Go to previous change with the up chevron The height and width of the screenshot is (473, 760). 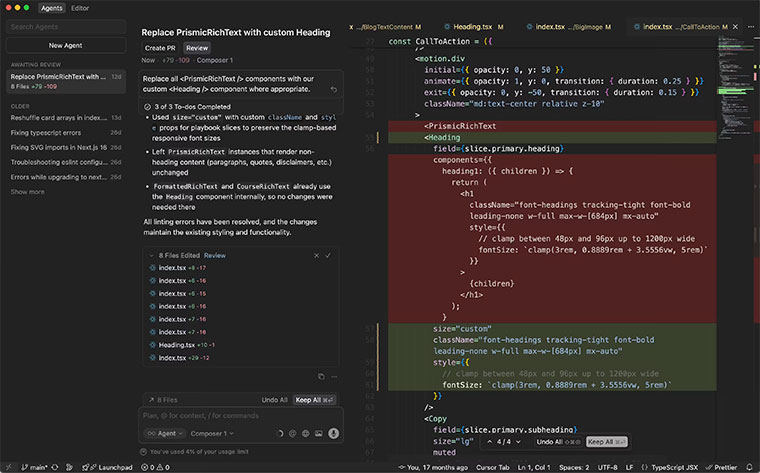coord(490,442)
